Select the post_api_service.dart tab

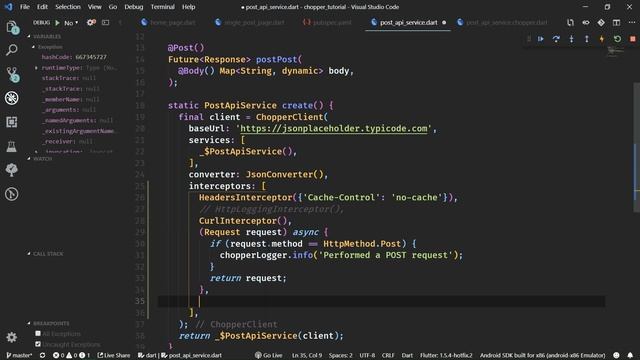(x=408, y=23)
